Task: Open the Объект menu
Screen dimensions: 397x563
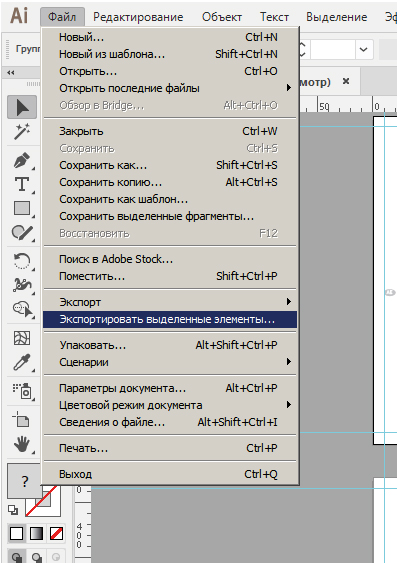Action: [222, 17]
